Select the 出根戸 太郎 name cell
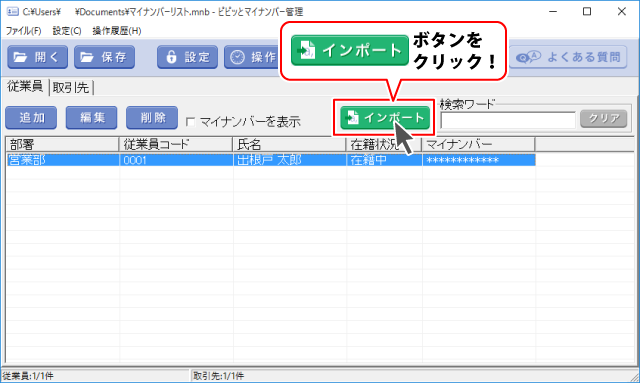Image resolution: width=640 pixels, height=383 pixels. (x=290, y=160)
